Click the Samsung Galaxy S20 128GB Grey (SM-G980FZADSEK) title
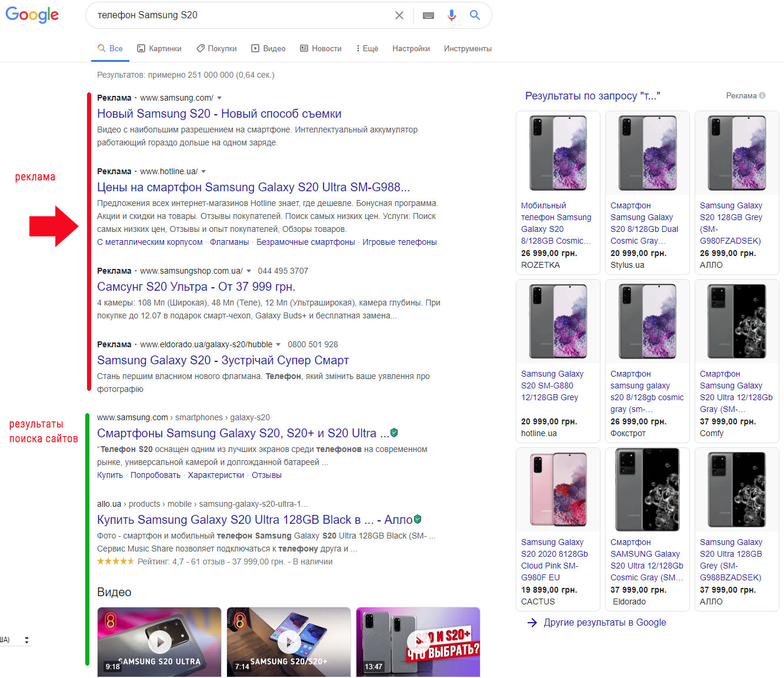 click(731, 223)
